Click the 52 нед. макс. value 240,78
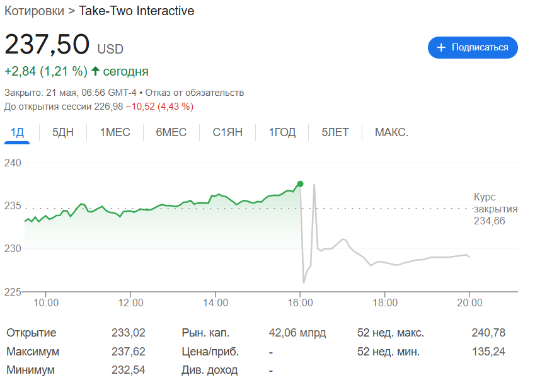Screen dimensions: 547x392 coord(488,333)
